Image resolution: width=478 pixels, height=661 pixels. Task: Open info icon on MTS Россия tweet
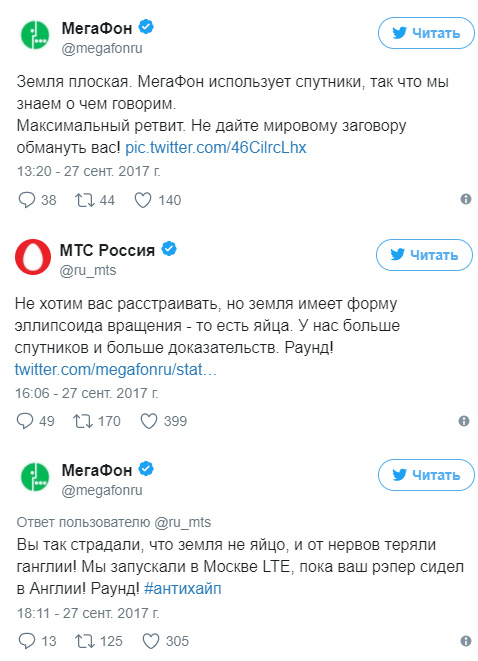coord(464,420)
